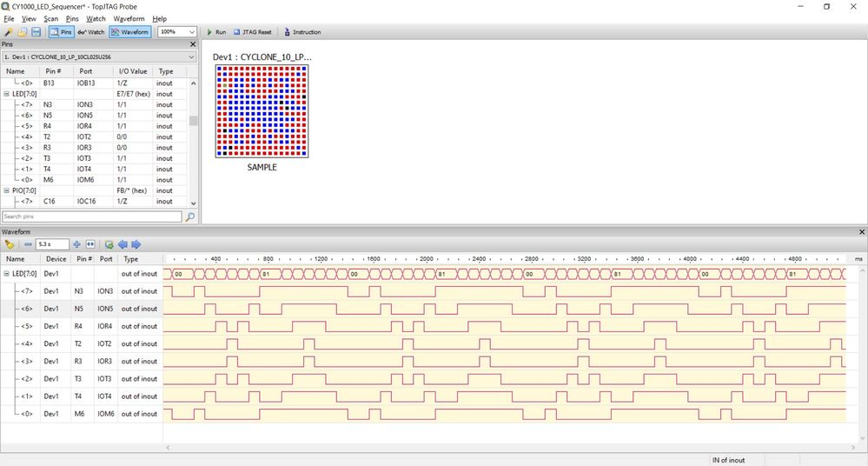Image resolution: width=868 pixels, height=466 pixels.
Task: Click the open project folder icon
Action: (23, 32)
